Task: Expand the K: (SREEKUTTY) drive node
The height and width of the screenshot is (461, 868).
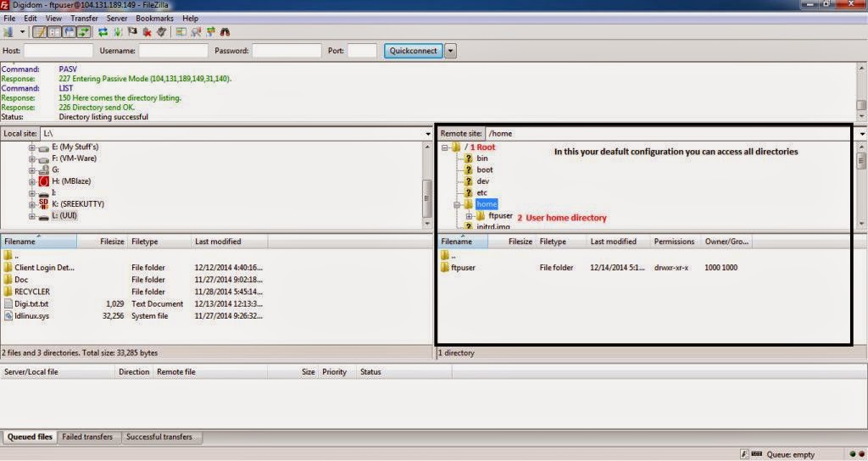Action: point(32,204)
